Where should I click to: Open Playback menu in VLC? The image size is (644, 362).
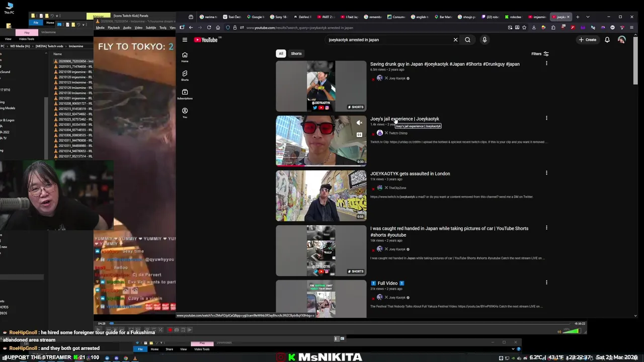(x=114, y=28)
